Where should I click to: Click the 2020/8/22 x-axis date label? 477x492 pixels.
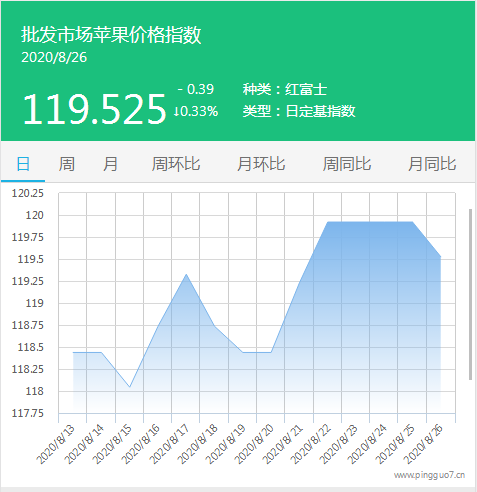point(311,444)
